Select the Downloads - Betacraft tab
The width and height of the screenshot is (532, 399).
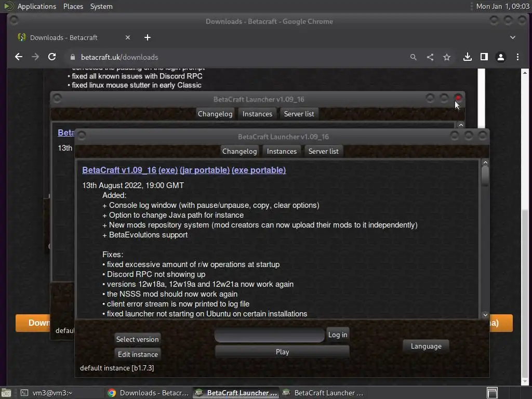coord(74,37)
